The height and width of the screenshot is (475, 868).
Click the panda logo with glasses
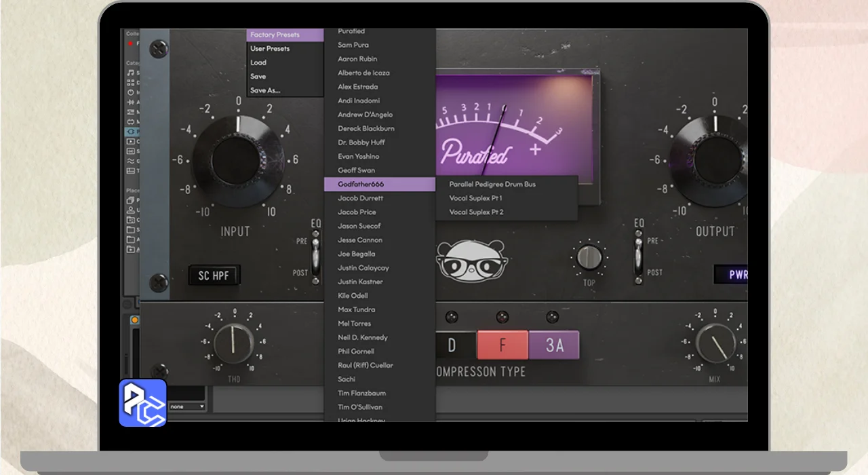tap(468, 261)
